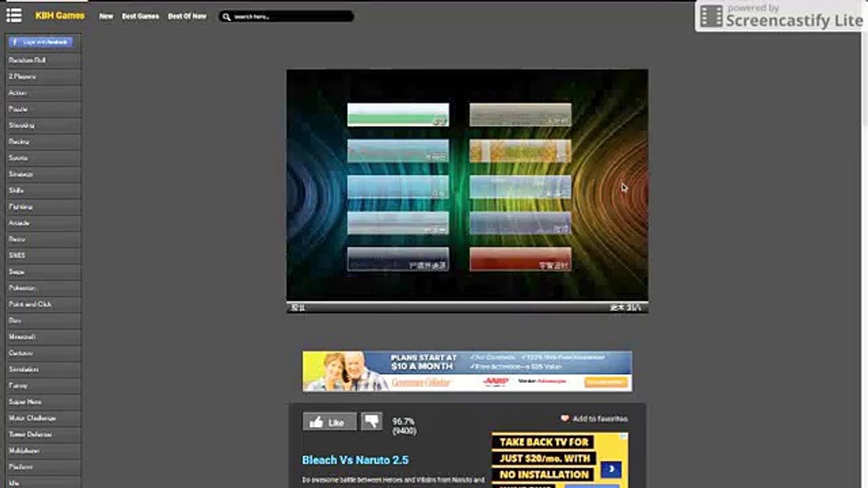868x488 pixels.
Task: Click the blue arrow button on the TV ad
Action: pos(611,469)
